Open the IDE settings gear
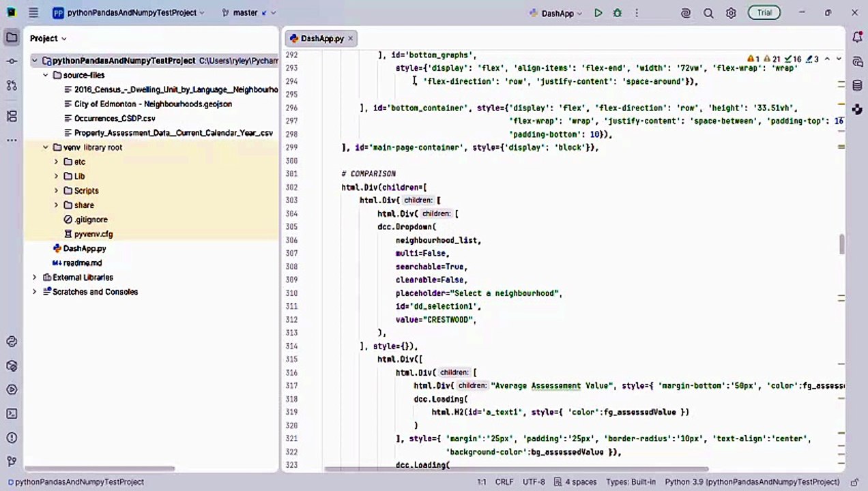Viewport: 868px width, 491px height. pyautogui.click(x=731, y=13)
